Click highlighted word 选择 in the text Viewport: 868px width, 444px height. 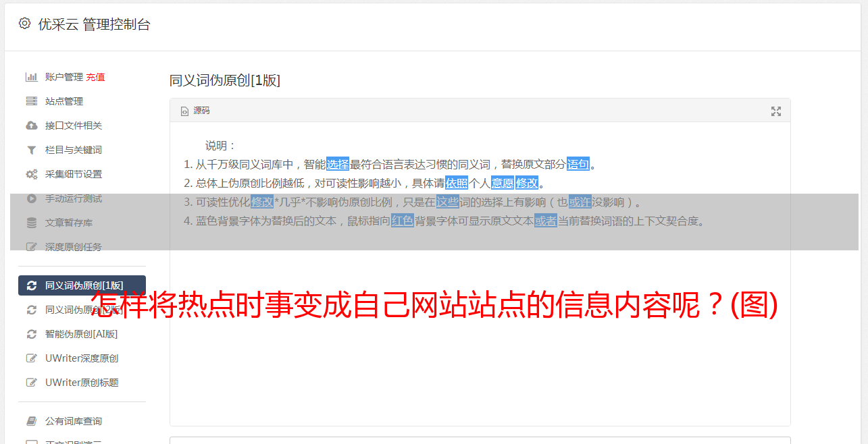point(338,164)
